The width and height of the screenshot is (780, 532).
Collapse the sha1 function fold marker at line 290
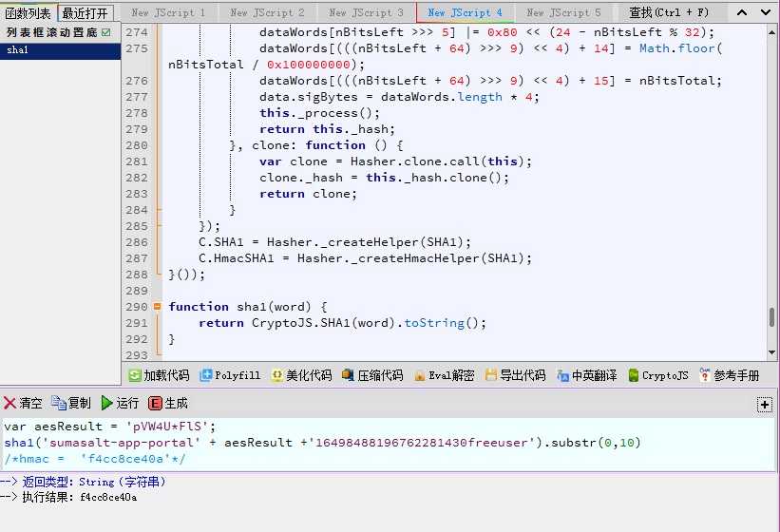pyautogui.click(x=157, y=307)
